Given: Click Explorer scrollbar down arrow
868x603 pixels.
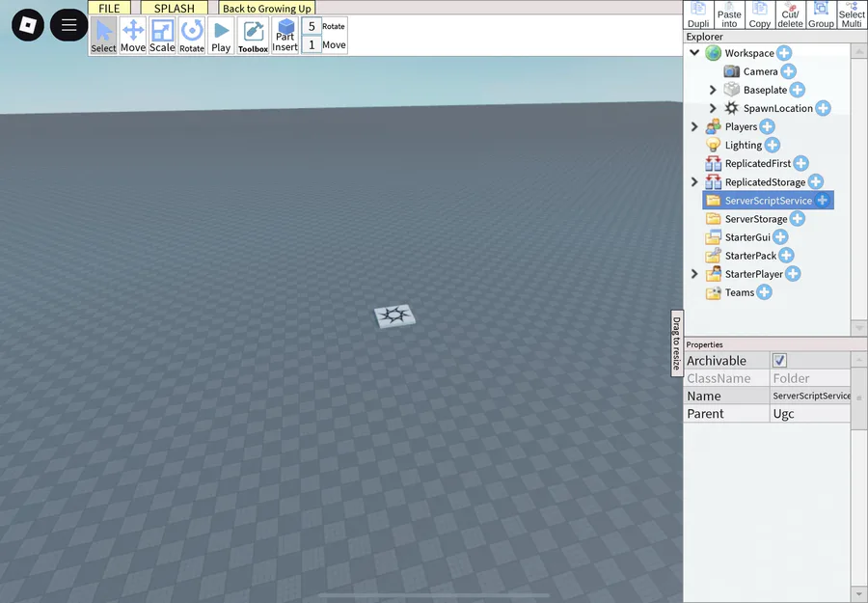Looking at the screenshot, I should point(858,328).
